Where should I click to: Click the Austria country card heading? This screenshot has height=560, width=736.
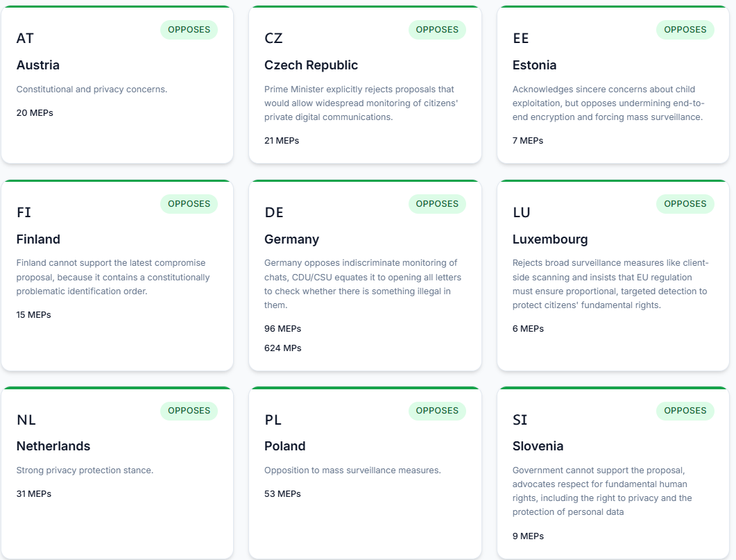click(x=38, y=65)
